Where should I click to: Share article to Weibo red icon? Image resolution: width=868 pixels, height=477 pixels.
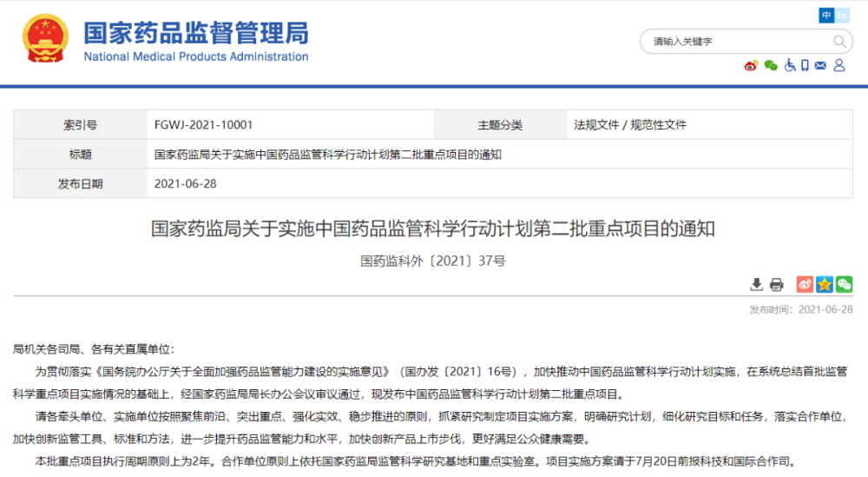coord(805,285)
